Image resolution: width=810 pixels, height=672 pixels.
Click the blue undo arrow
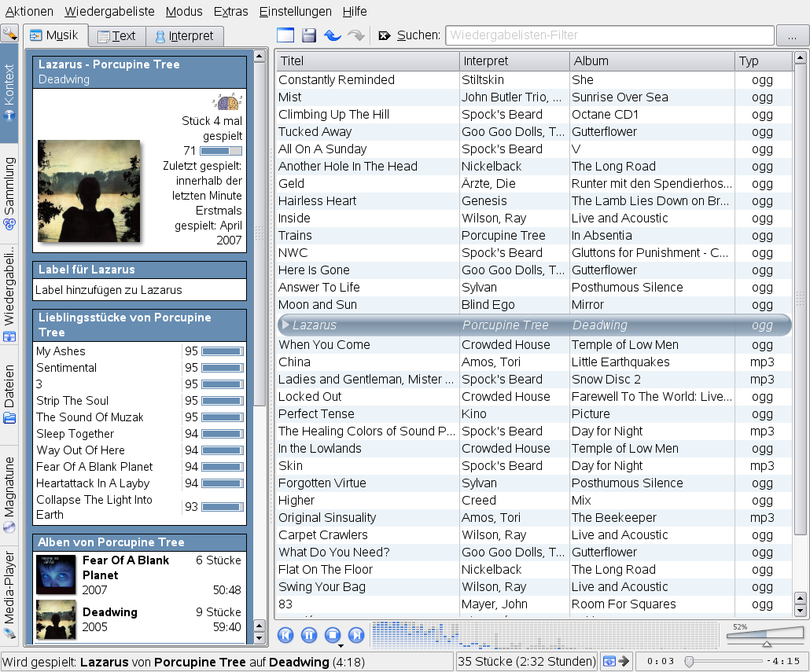point(333,35)
